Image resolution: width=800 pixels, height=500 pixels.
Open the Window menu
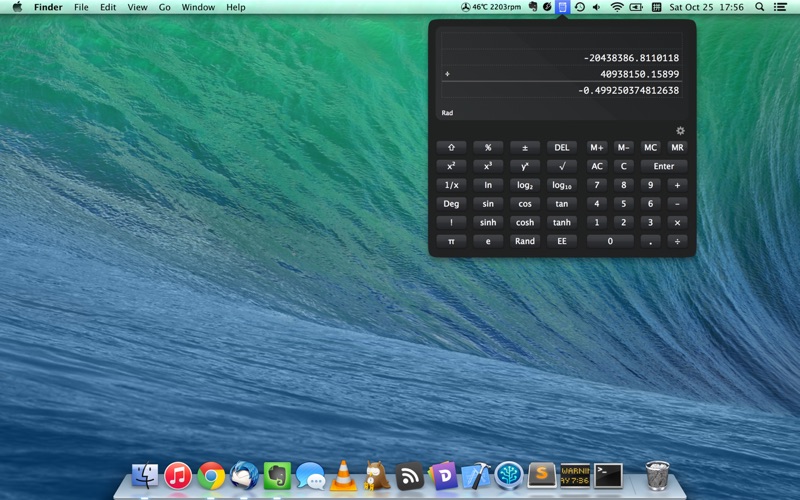click(198, 7)
